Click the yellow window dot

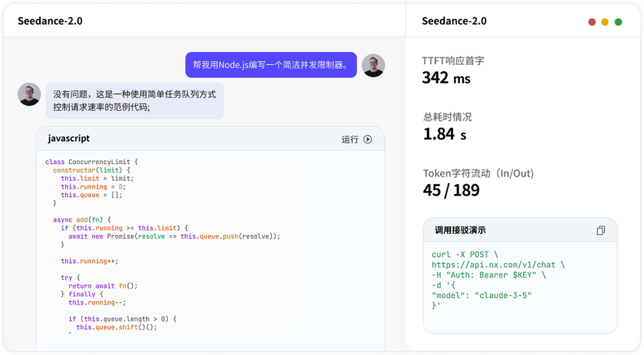pyautogui.click(x=605, y=22)
